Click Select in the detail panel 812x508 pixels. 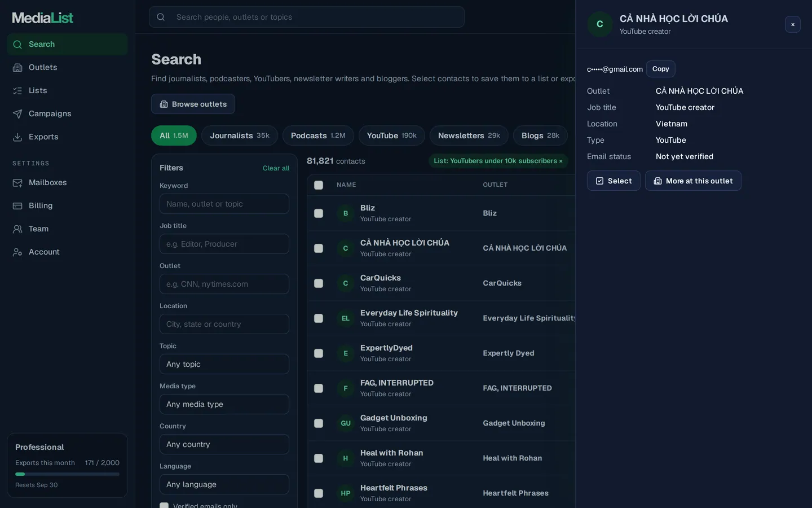pyautogui.click(x=614, y=181)
